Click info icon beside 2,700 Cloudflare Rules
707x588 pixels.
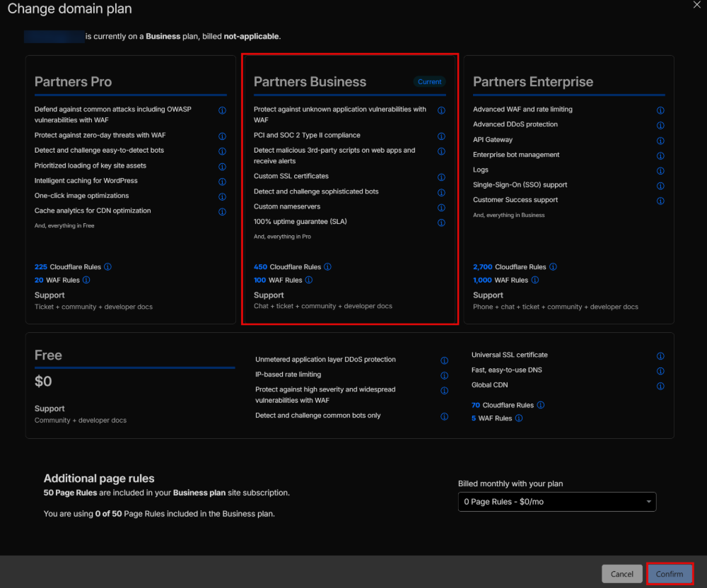coord(553,267)
